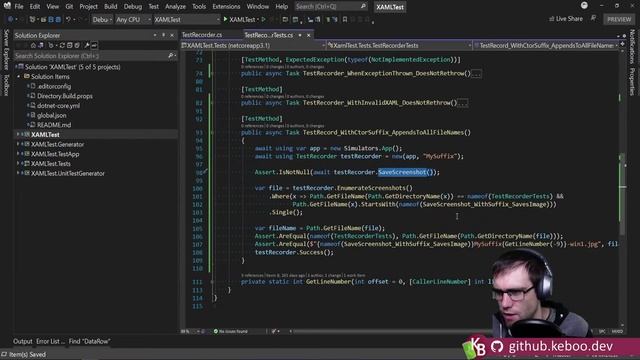
Task: Click the Live Share button
Action: (566, 19)
